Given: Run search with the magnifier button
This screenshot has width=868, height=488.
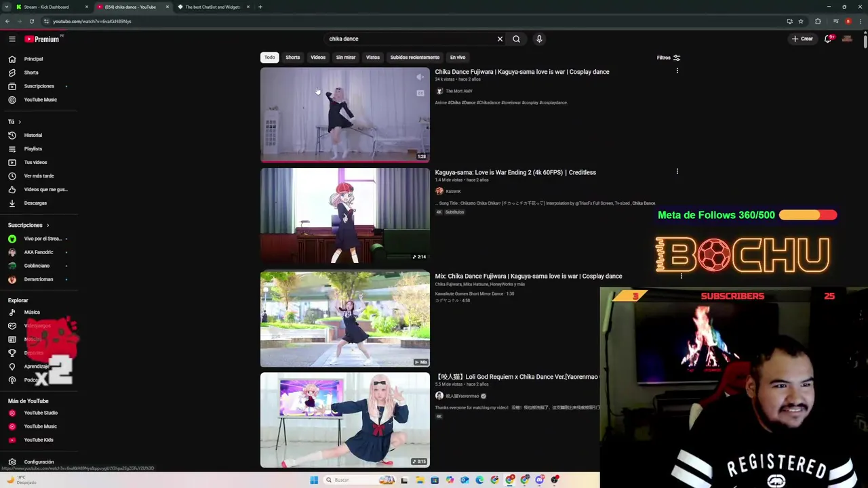Looking at the screenshot, I should (516, 39).
